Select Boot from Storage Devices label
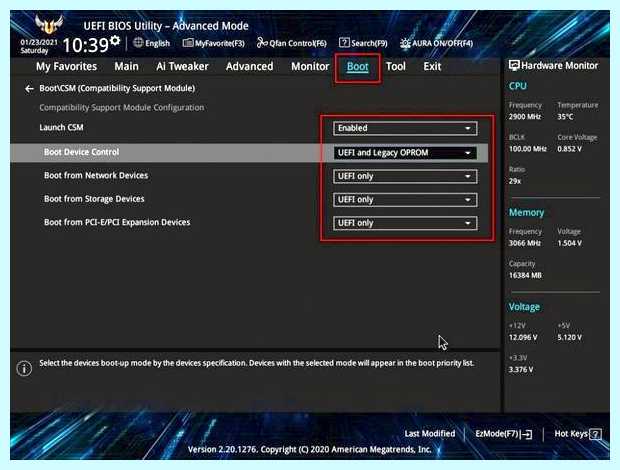 click(x=94, y=199)
